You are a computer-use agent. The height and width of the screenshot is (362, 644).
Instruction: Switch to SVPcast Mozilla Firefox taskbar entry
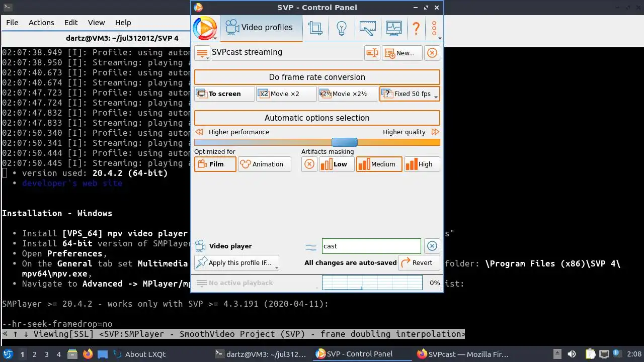pyautogui.click(x=463, y=354)
